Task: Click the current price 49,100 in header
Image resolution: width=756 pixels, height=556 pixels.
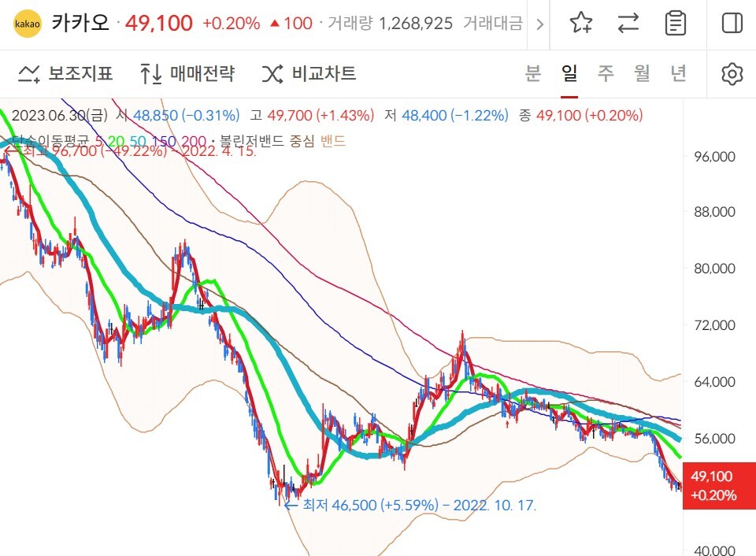Action: click(158, 23)
